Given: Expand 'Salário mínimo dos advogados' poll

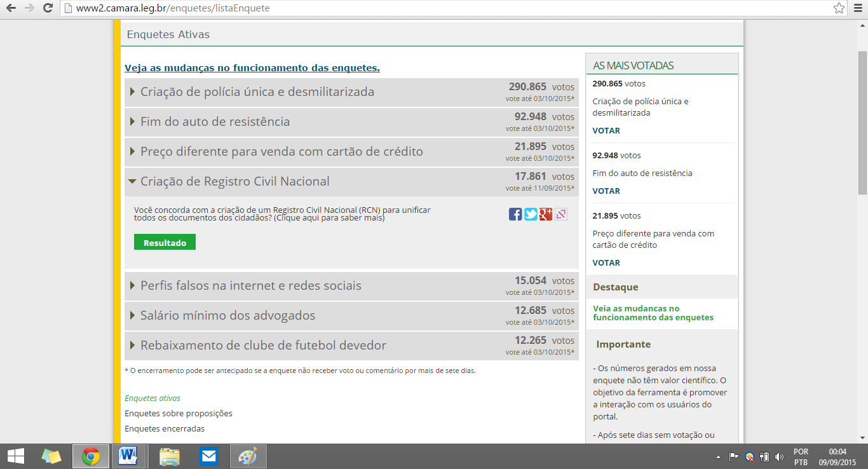Looking at the screenshot, I should pyautogui.click(x=227, y=316).
